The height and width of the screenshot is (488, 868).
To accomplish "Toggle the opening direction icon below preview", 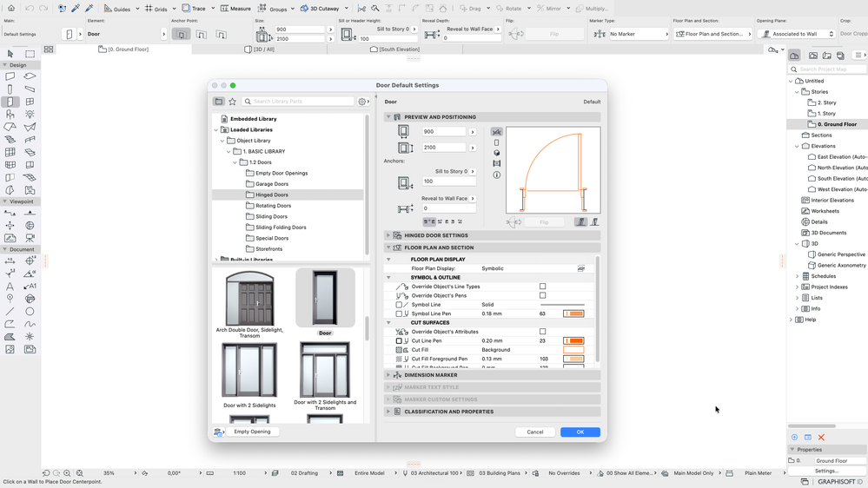I will (x=514, y=222).
